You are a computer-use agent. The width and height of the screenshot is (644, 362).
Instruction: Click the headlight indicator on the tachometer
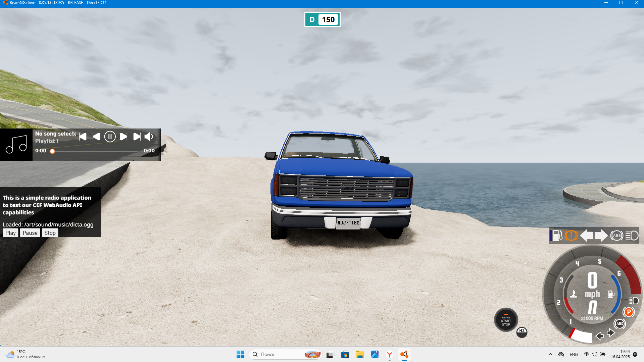click(x=634, y=301)
